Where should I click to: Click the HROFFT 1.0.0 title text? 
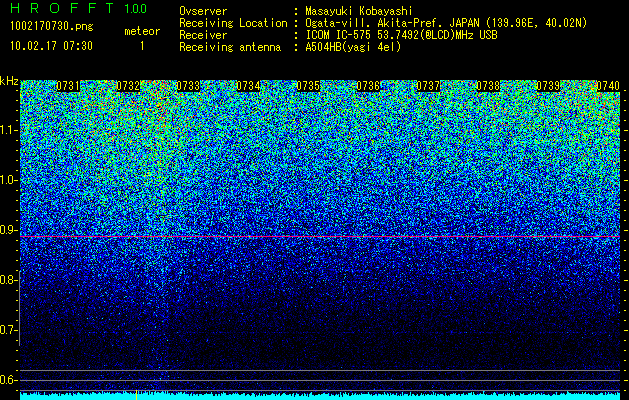click(x=79, y=8)
